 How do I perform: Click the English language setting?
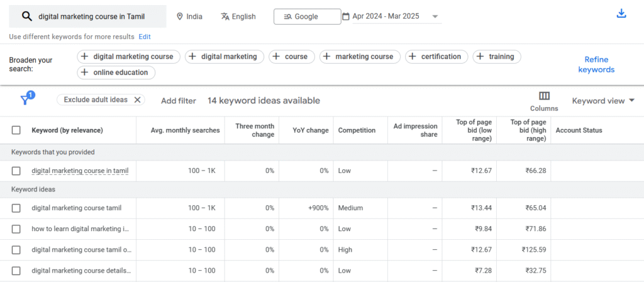point(238,16)
